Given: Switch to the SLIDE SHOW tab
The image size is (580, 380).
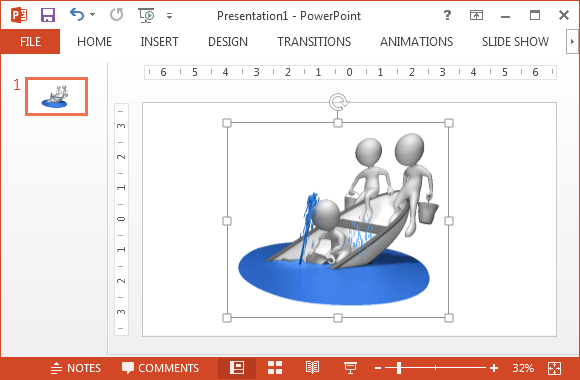Looking at the screenshot, I should click(x=515, y=42).
